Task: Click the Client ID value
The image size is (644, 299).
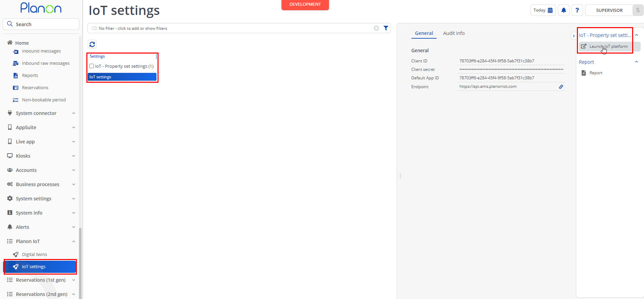Action: [497, 61]
